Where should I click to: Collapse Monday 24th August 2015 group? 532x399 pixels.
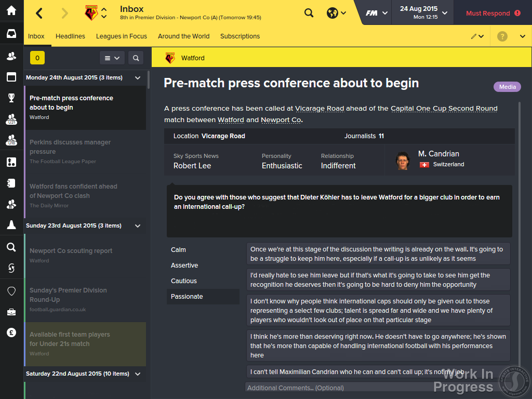(138, 78)
